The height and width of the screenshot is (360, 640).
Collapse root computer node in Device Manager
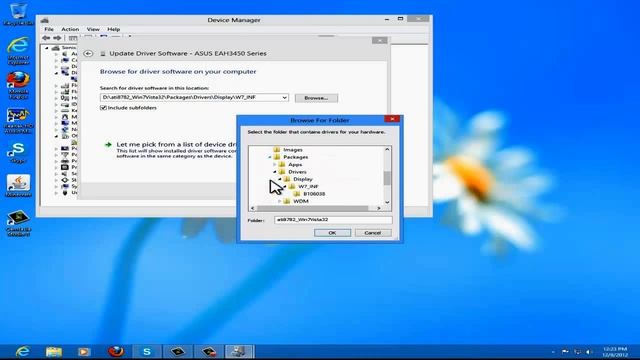47,48
